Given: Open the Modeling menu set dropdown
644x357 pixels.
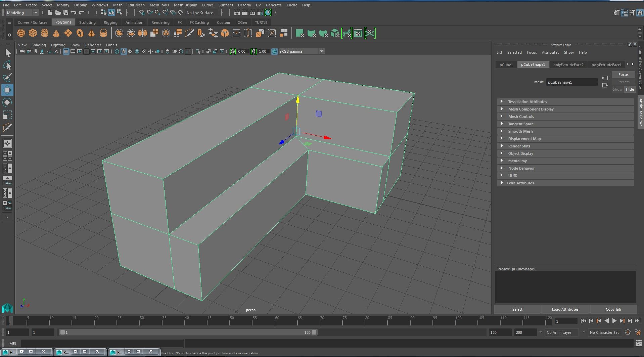Looking at the screenshot, I should [22, 13].
